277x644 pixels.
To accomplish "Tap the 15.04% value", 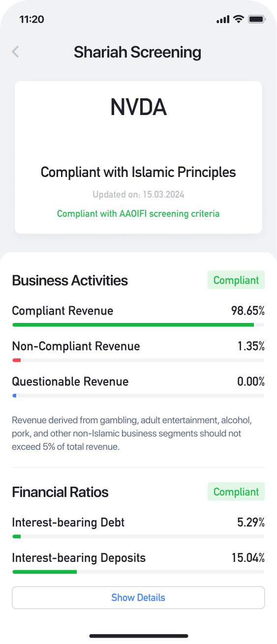I will coord(248,558).
